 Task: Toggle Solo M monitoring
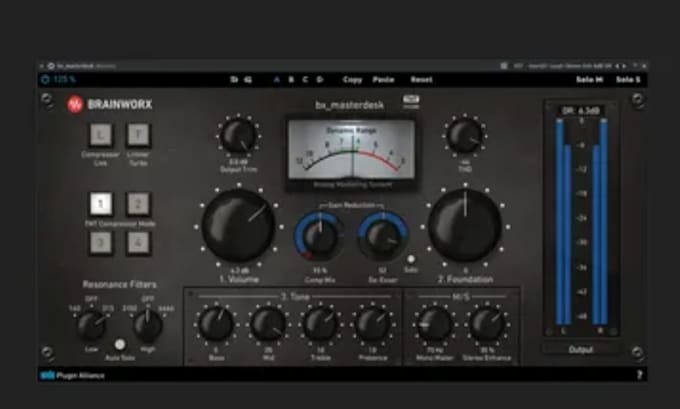pyautogui.click(x=589, y=79)
